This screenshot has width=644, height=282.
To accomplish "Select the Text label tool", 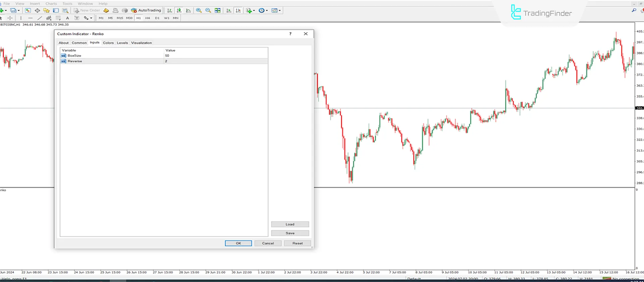I will click(67, 18).
